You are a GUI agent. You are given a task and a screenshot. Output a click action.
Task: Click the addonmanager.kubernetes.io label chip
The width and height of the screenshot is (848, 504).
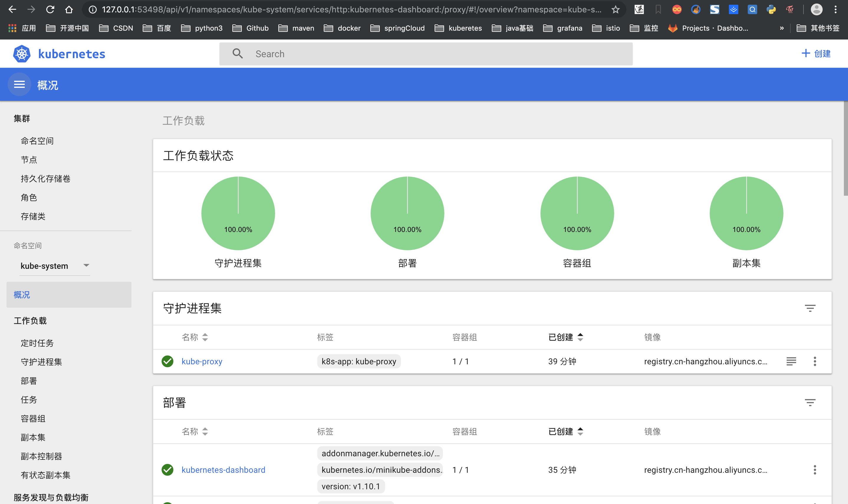click(380, 453)
